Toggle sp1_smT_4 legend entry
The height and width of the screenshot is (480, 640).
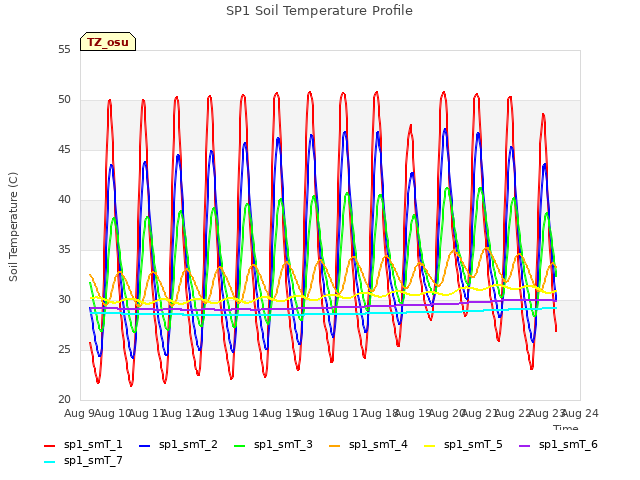coord(368,444)
